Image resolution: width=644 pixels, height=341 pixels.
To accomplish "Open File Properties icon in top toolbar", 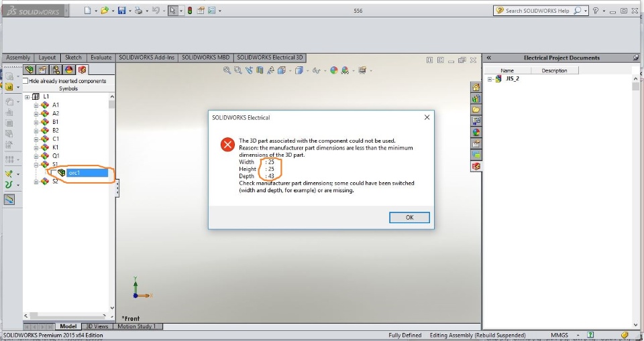I will pyautogui.click(x=201, y=11).
